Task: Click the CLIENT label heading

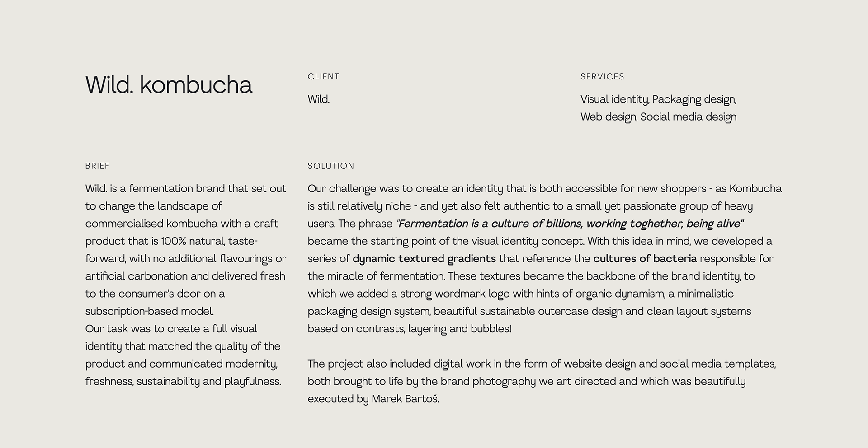Action: (x=323, y=77)
